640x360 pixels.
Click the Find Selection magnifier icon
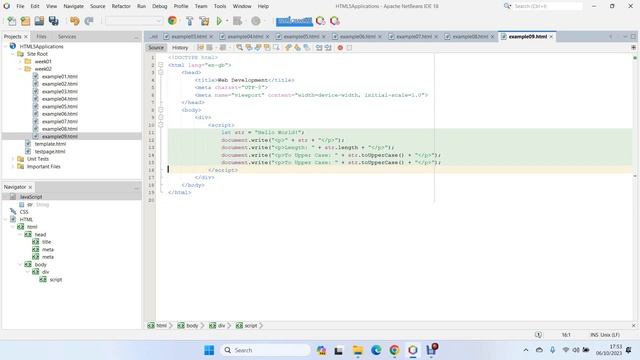(x=240, y=48)
